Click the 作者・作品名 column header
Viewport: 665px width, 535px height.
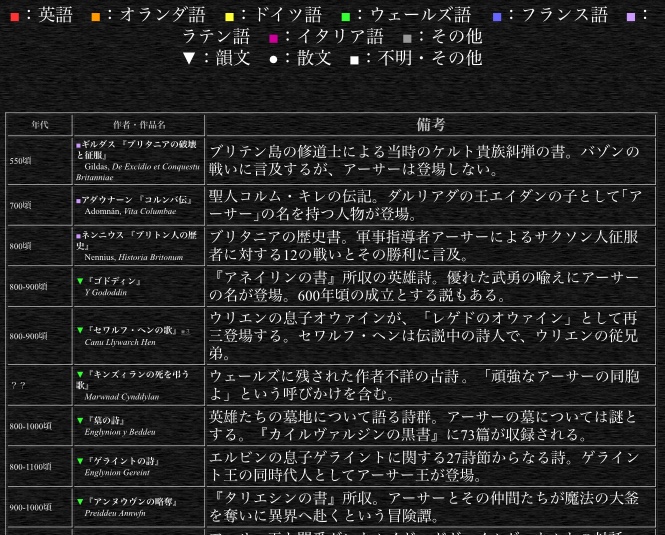pos(139,125)
